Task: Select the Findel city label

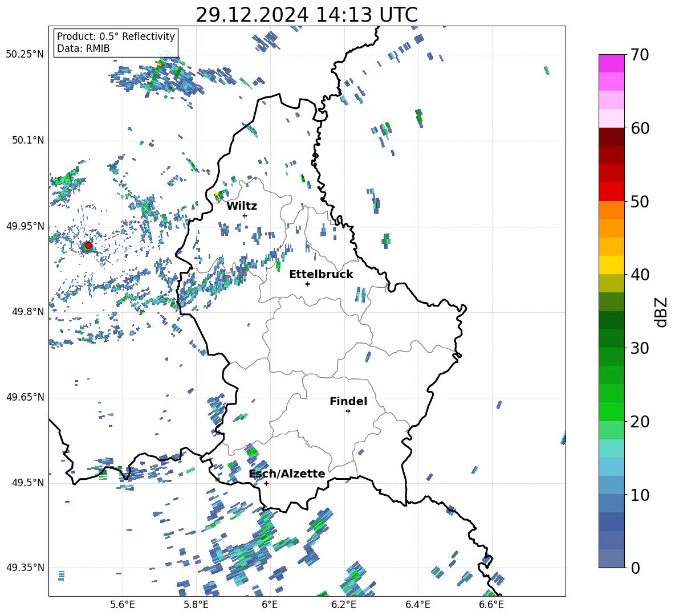Action: (348, 401)
